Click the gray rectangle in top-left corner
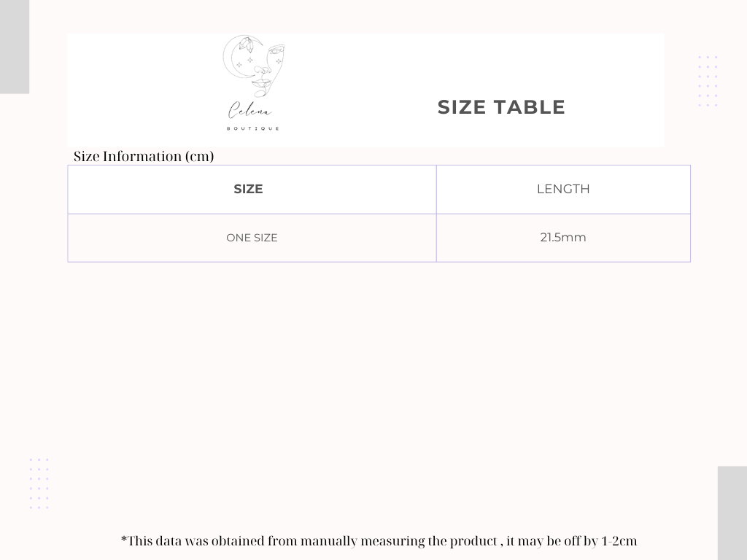Image resolution: width=747 pixels, height=560 pixels. [14, 47]
